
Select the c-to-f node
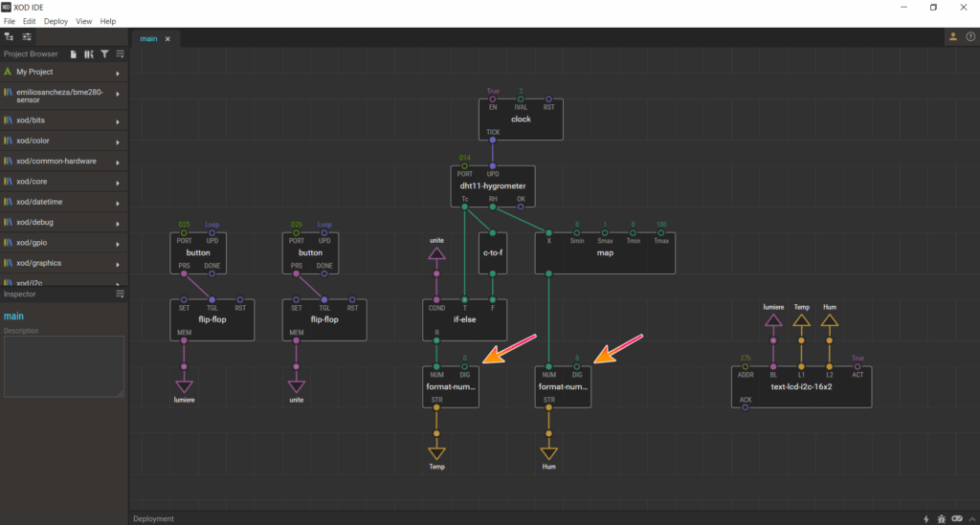point(493,252)
